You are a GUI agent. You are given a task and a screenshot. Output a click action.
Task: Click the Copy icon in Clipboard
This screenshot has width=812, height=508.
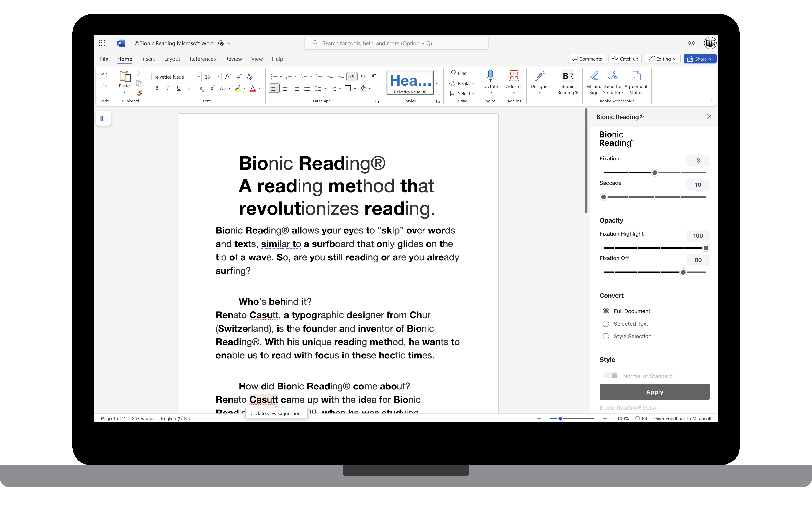[x=139, y=83]
